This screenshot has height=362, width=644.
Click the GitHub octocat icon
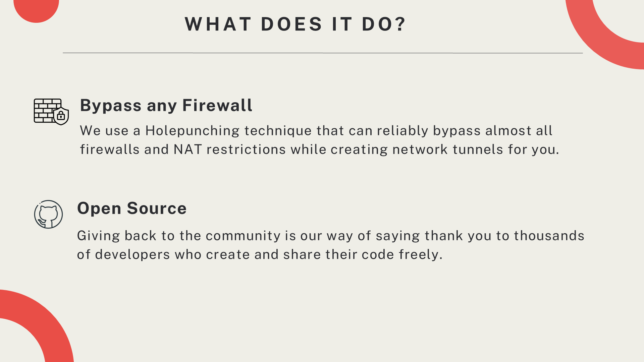click(48, 215)
